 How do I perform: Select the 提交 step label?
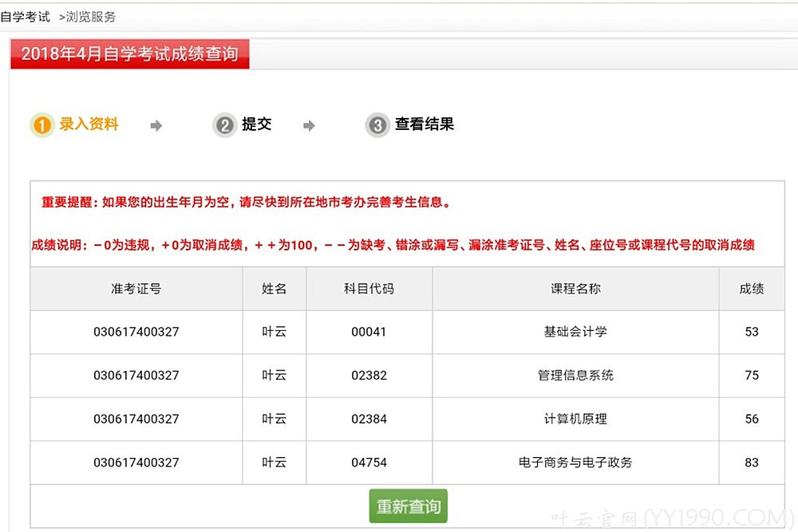click(x=256, y=124)
